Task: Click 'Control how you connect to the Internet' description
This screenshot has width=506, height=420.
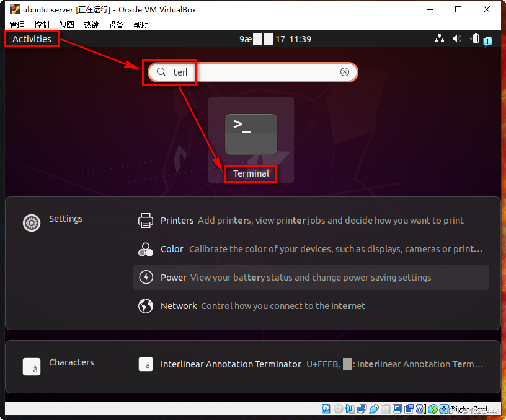Action: 283,306
